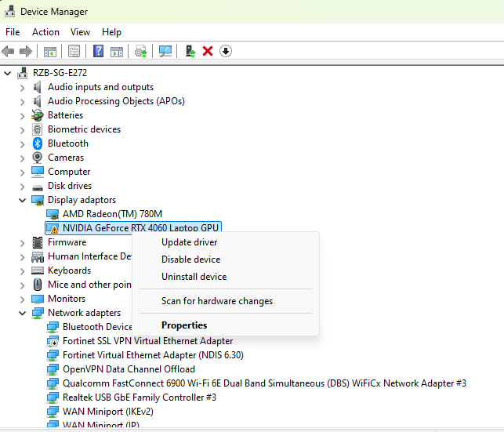Image resolution: width=504 pixels, height=432 pixels.
Task: Click the Fortinet SSL VPN adapter icon
Action: [x=53, y=341]
